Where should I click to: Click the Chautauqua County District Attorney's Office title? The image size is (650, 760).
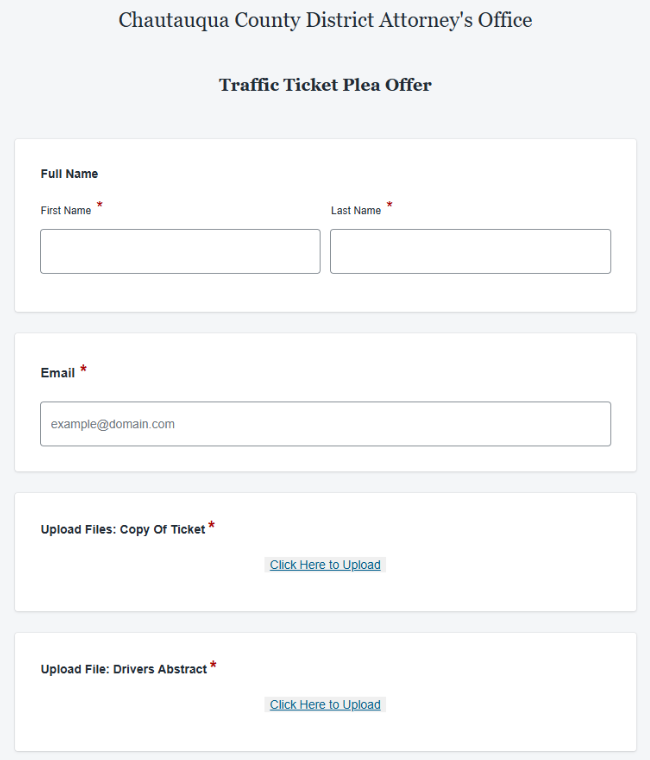click(325, 20)
